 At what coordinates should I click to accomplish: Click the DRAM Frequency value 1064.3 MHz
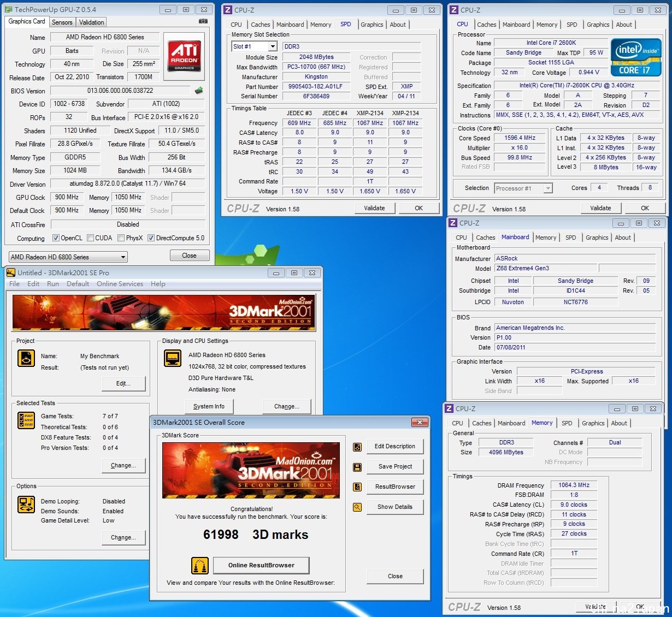coord(574,485)
